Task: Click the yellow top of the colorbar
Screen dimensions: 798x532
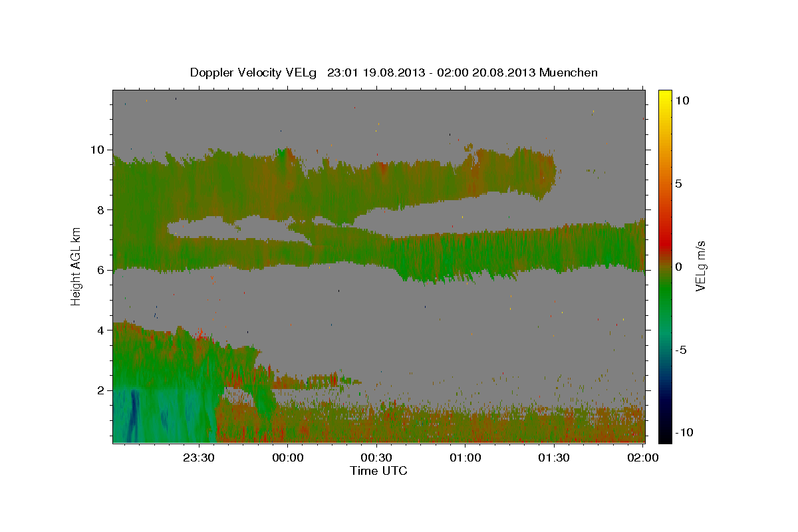Action: pyautogui.click(x=664, y=96)
